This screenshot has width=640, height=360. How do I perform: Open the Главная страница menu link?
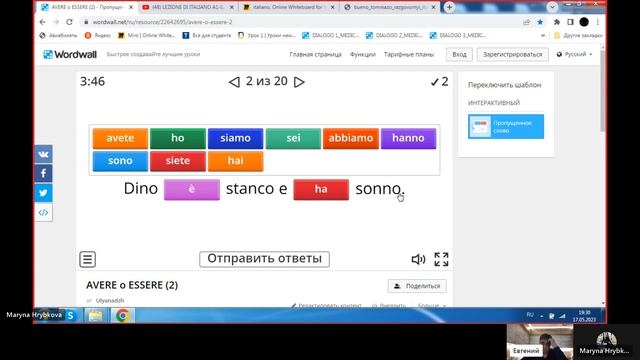[x=316, y=54]
